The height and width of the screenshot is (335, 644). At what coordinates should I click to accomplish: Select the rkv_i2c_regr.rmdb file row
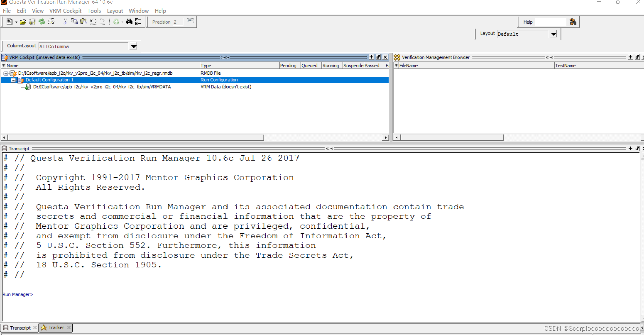tap(195, 73)
